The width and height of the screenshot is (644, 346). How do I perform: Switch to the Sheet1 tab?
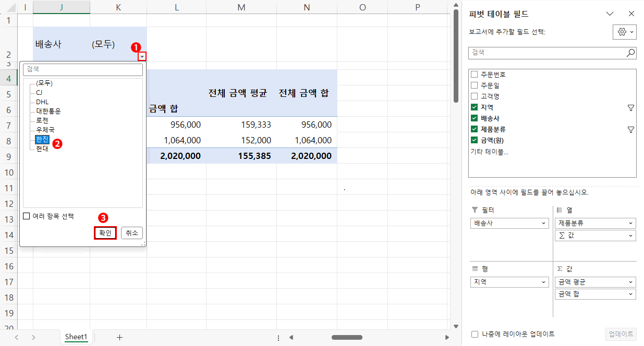click(76, 337)
